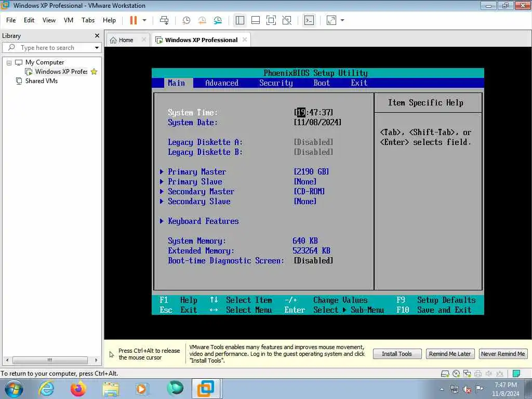532x399 pixels.
Task: Click Boot-time Diagnostic Screen Disabled value
Action: coord(313,261)
